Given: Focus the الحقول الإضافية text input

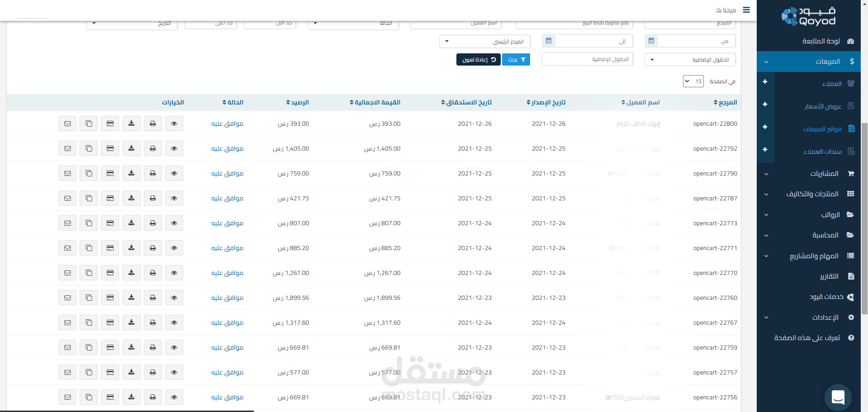Looking at the screenshot, I should 587,59.
